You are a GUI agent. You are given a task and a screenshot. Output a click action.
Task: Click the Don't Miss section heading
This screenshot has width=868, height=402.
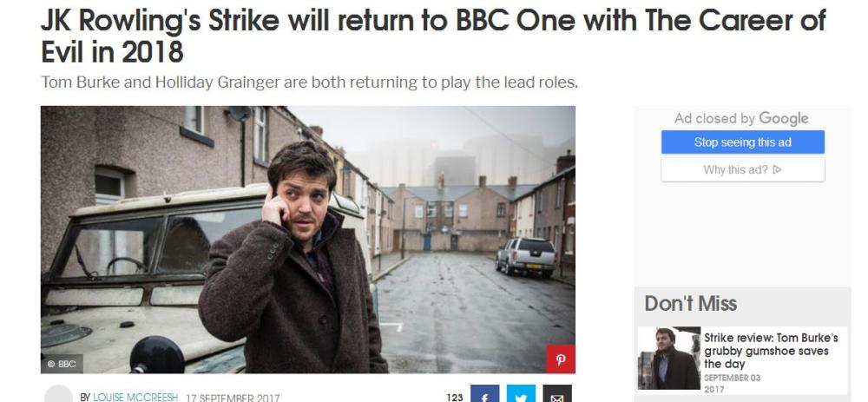pyautogui.click(x=690, y=303)
